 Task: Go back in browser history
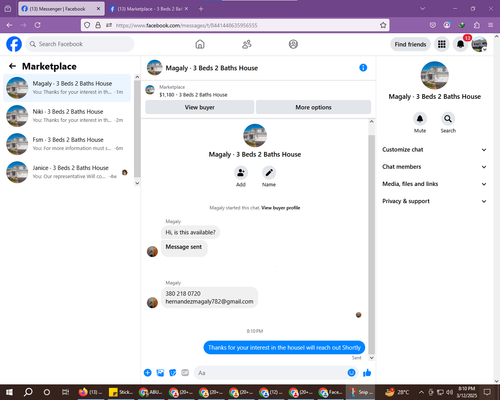tap(9, 25)
